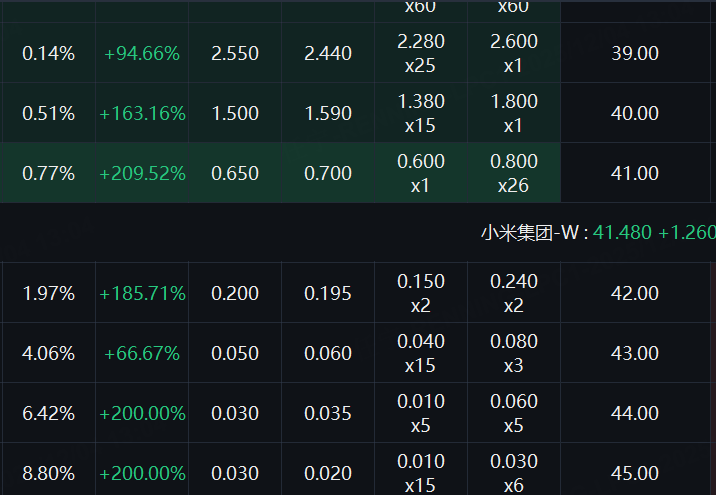Select the 42.00 strike price cell
The width and height of the screenshot is (716, 495).
(634, 293)
